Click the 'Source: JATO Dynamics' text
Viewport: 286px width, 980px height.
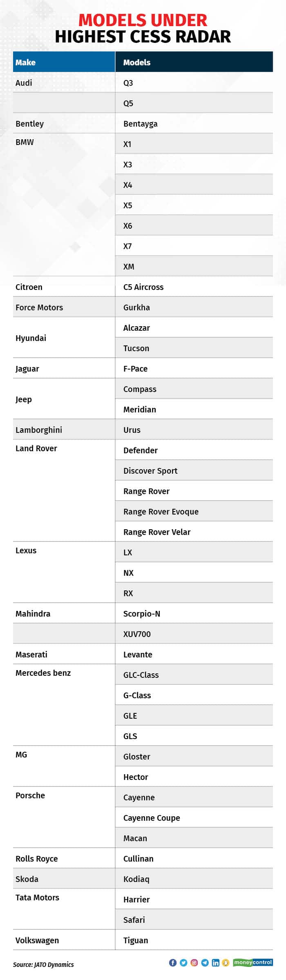pos(43,964)
